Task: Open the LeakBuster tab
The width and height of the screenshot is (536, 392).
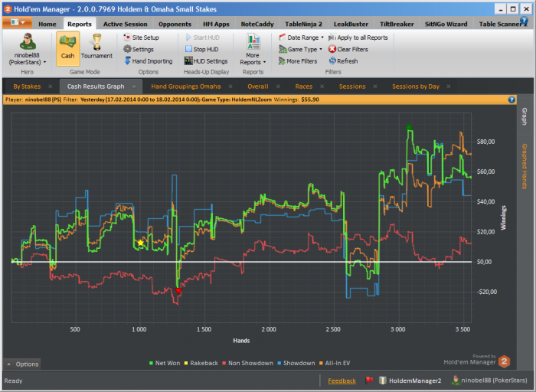Action: [351, 24]
